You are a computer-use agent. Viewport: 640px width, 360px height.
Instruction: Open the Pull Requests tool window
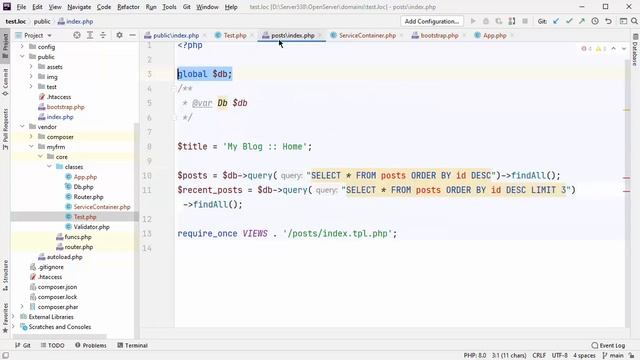pyautogui.click(x=5, y=129)
